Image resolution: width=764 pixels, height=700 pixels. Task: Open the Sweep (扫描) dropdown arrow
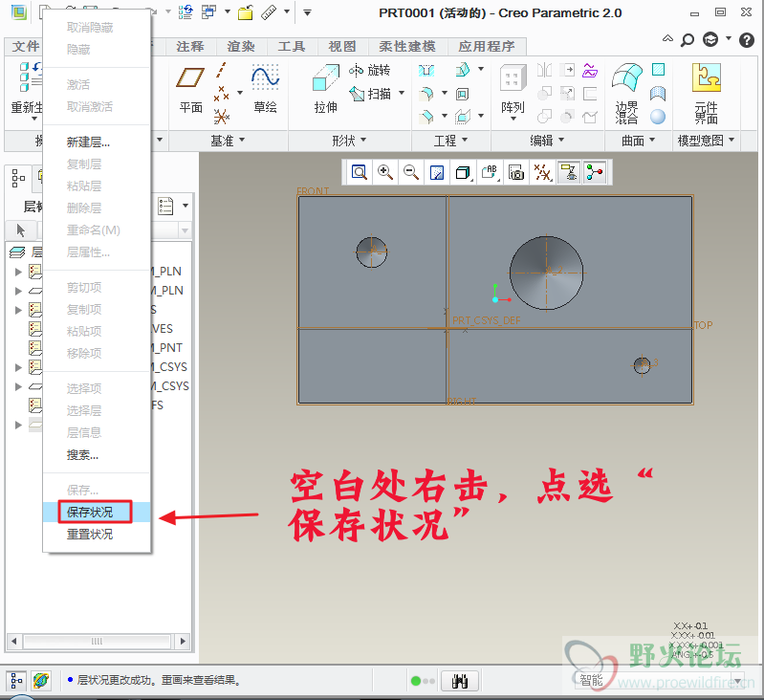(x=402, y=93)
